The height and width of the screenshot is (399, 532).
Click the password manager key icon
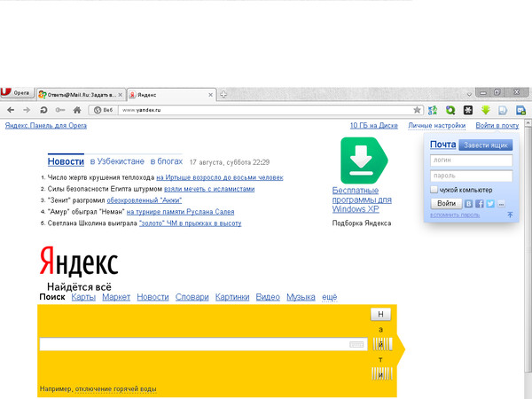(x=60, y=110)
